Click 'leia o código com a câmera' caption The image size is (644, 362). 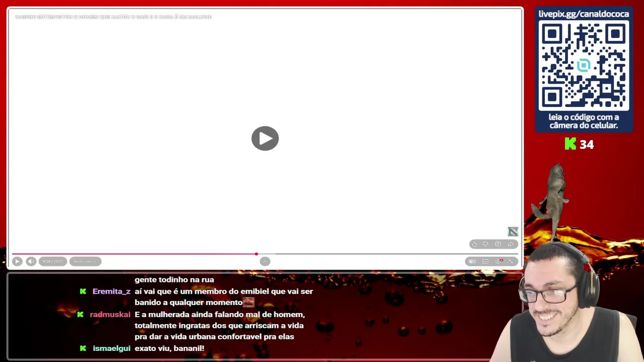pyautogui.click(x=584, y=121)
